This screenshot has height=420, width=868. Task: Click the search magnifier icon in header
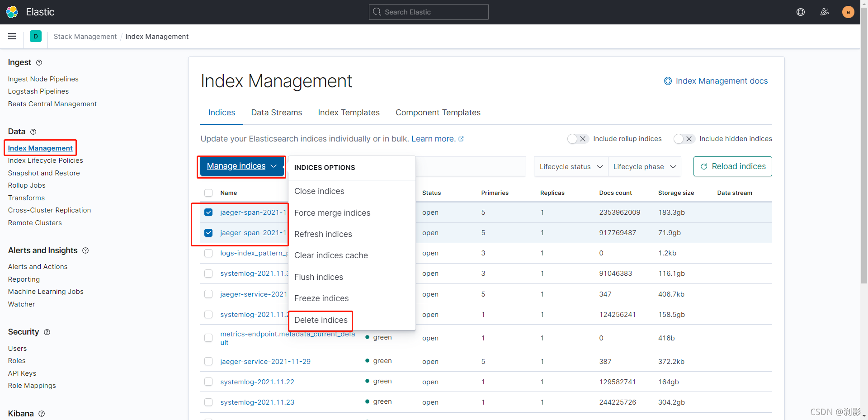(x=377, y=12)
